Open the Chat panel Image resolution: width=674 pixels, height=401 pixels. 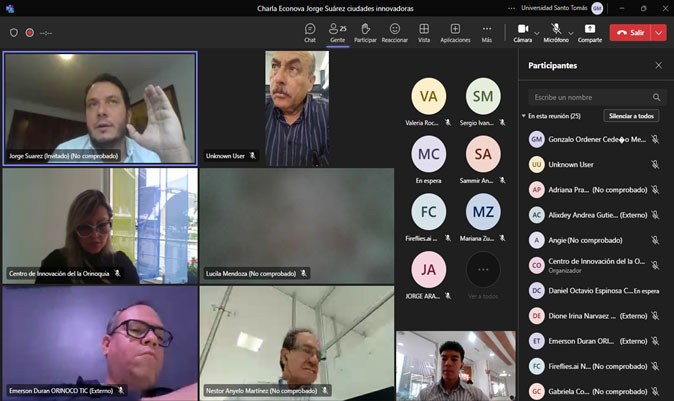(310, 32)
